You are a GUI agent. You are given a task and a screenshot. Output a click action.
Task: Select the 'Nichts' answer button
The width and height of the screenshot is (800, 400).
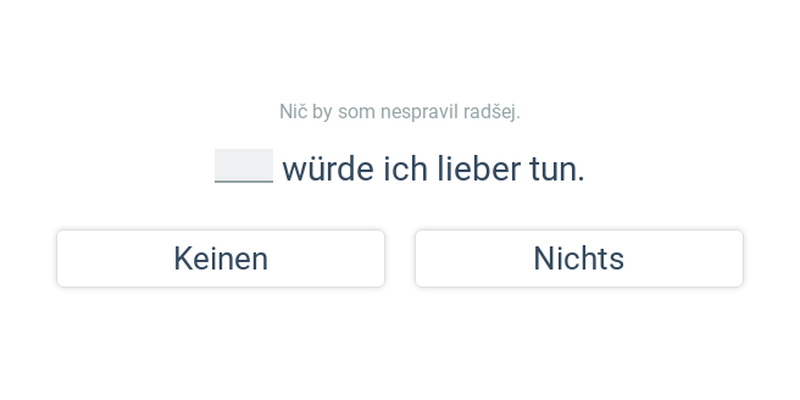coord(579,259)
